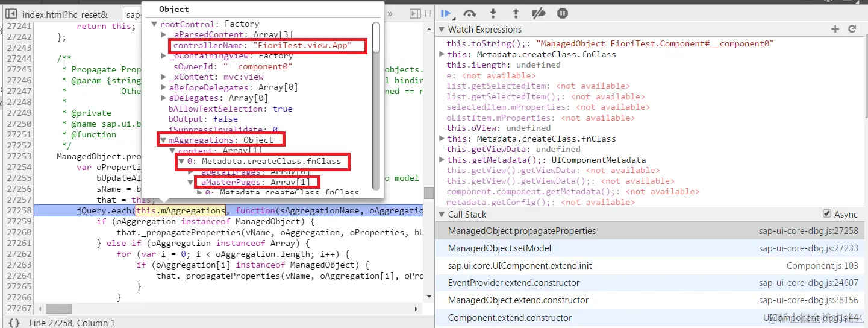Expand aParsedContent: Array[3]
Image resolution: width=868 pixels, height=328 pixels.
(x=164, y=35)
